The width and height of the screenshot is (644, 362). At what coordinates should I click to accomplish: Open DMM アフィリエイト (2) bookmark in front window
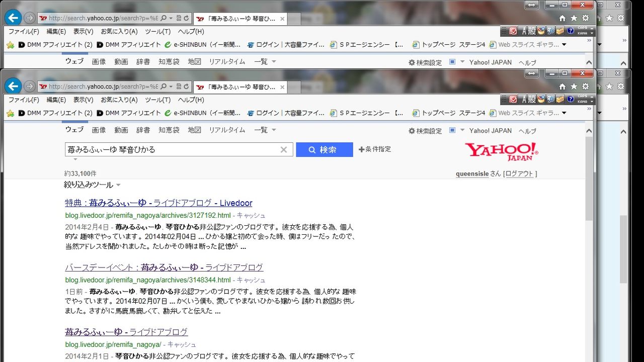coord(55,113)
